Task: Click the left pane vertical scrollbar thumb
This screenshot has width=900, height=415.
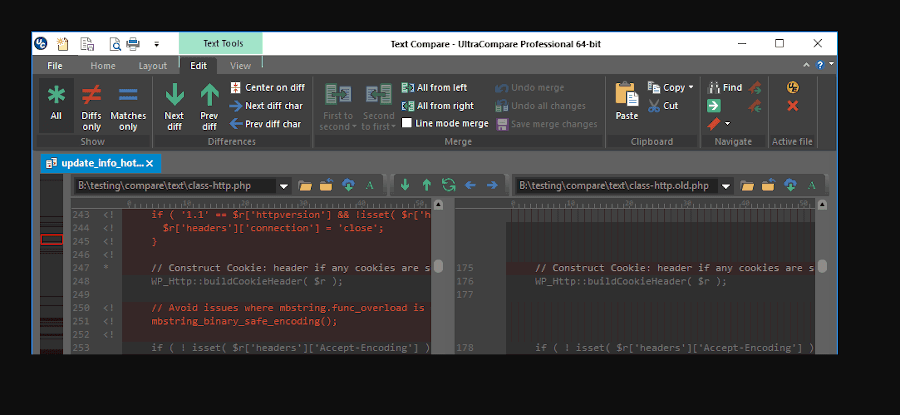Action: coord(438,267)
